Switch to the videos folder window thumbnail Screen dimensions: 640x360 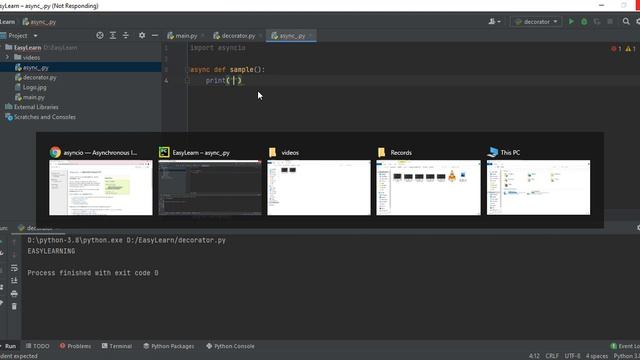point(319,187)
